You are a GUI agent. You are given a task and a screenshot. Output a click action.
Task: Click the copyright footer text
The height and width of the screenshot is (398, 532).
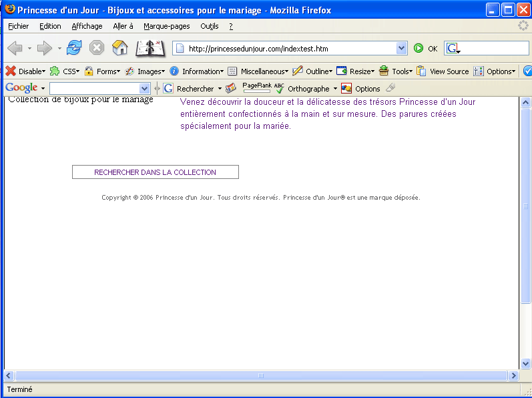261,198
